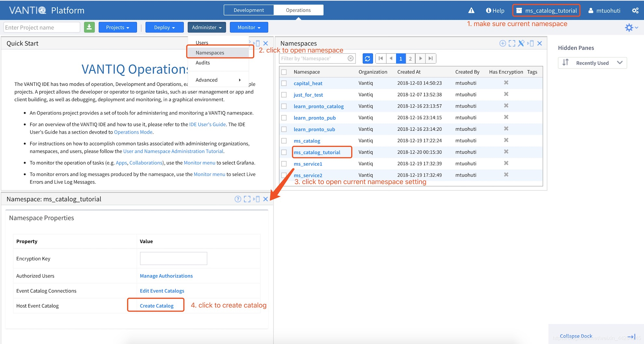Viewport: 644px width, 344px height.
Task: Open the alert warning triangle in header
Action: point(471,11)
